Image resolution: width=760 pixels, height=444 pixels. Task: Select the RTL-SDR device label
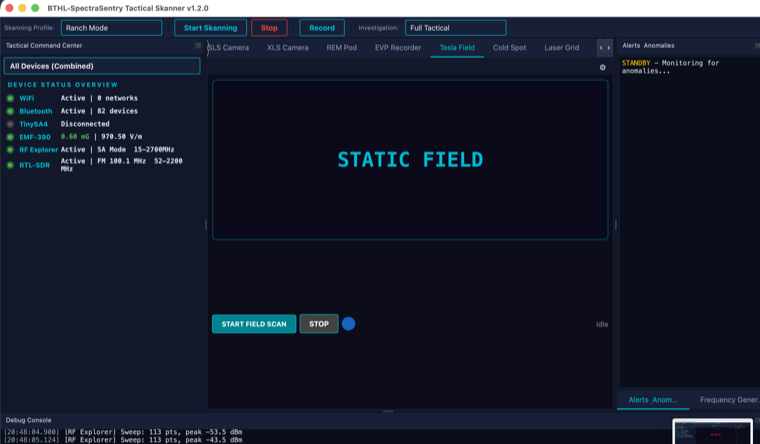[x=34, y=165]
